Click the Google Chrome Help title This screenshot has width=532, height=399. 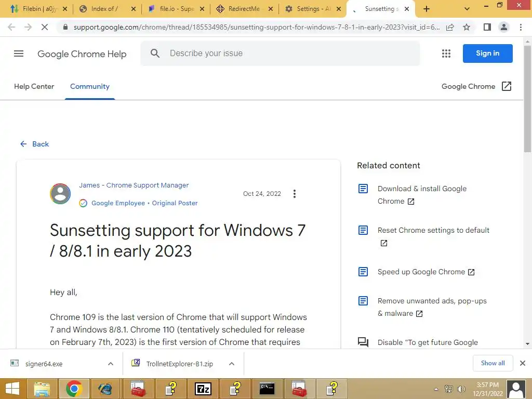(x=82, y=54)
